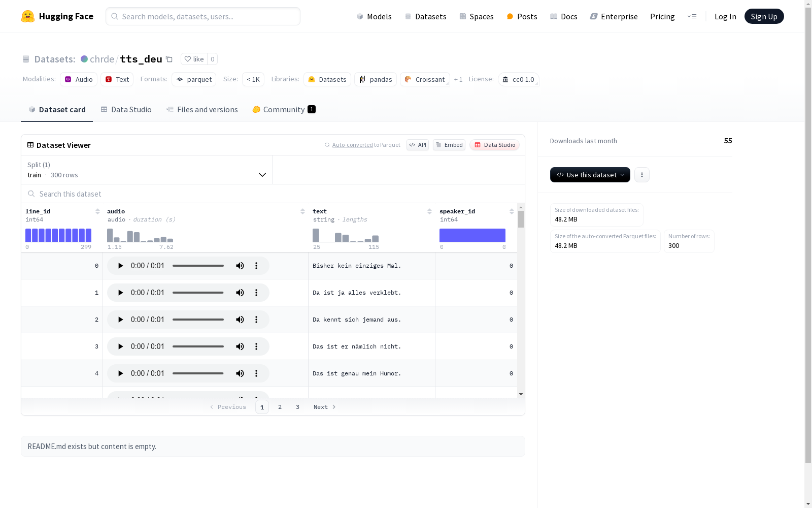The height and width of the screenshot is (508, 812).
Task: Seek on row 2 audio progress bar
Action: tap(198, 320)
